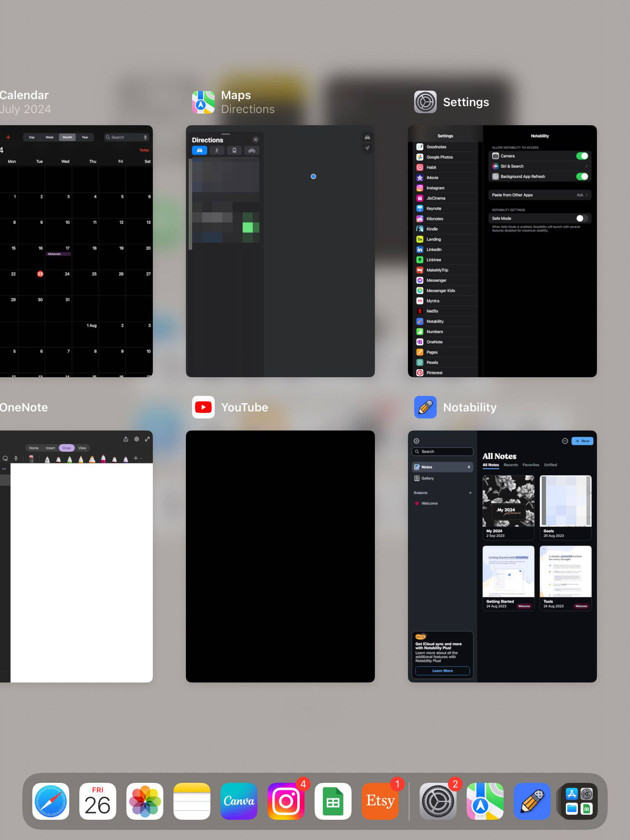Image resolution: width=630 pixels, height=840 pixels.
Task: Select driving mode in Maps Directions
Action: point(199,150)
